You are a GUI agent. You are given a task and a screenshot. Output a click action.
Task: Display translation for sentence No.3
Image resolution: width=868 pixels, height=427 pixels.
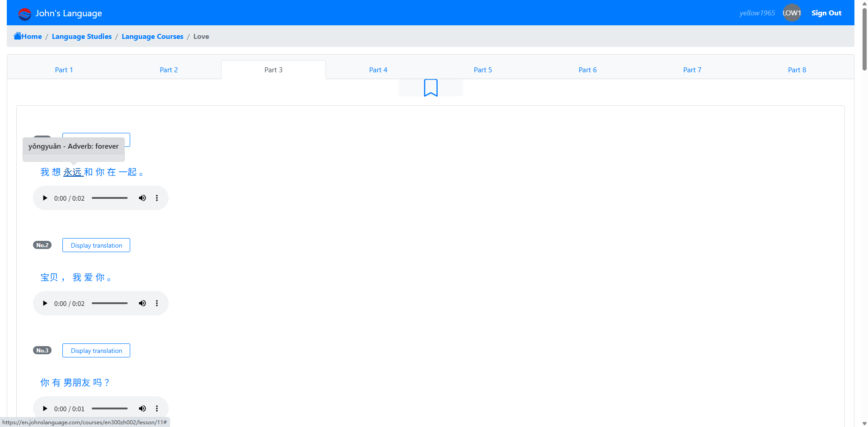click(x=96, y=351)
